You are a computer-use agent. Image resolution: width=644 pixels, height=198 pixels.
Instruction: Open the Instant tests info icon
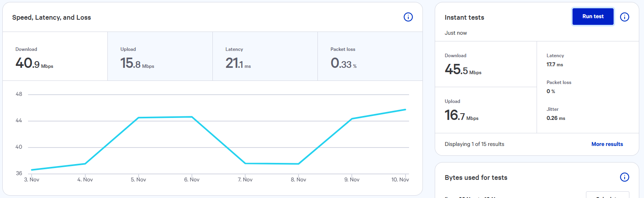pos(624,17)
